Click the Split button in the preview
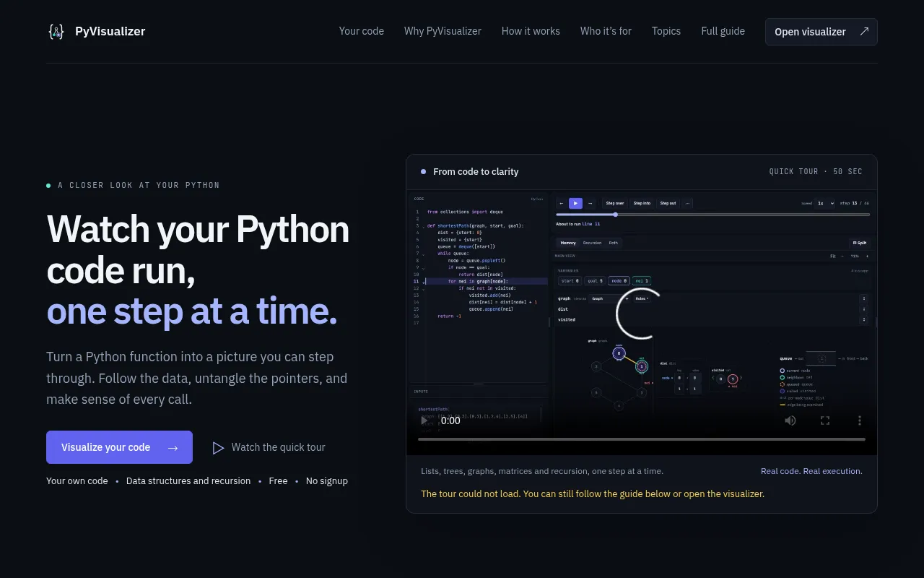924x578 pixels. point(859,243)
